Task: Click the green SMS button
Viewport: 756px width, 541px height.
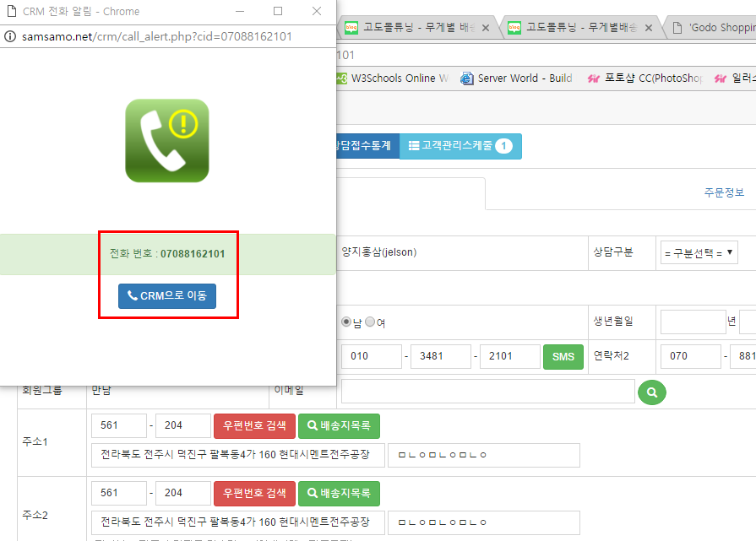Action: [x=563, y=356]
